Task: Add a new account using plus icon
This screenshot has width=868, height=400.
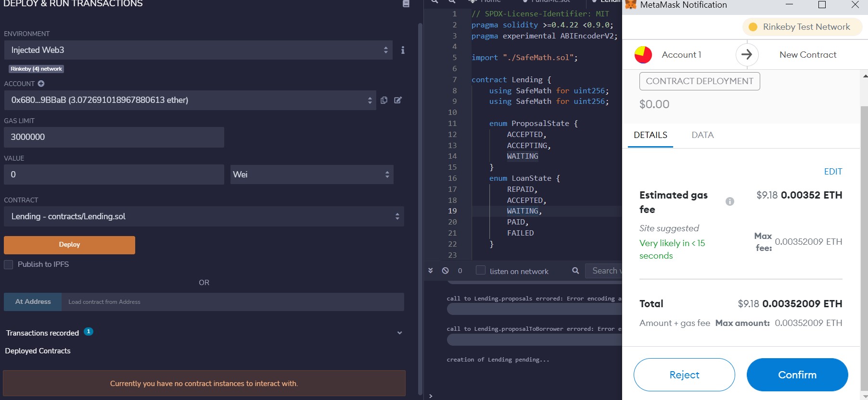Action: pyautogui.click(x=41, y=84)
